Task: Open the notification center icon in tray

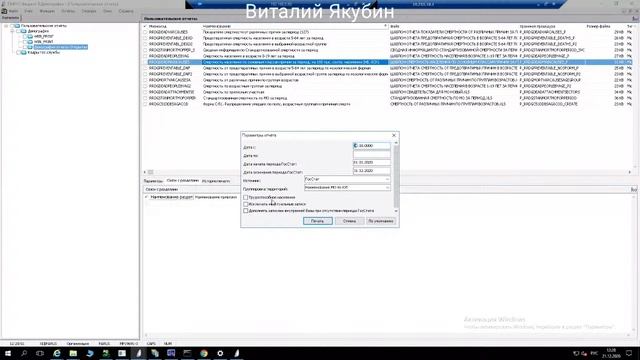Action: [x=629, y=353]
